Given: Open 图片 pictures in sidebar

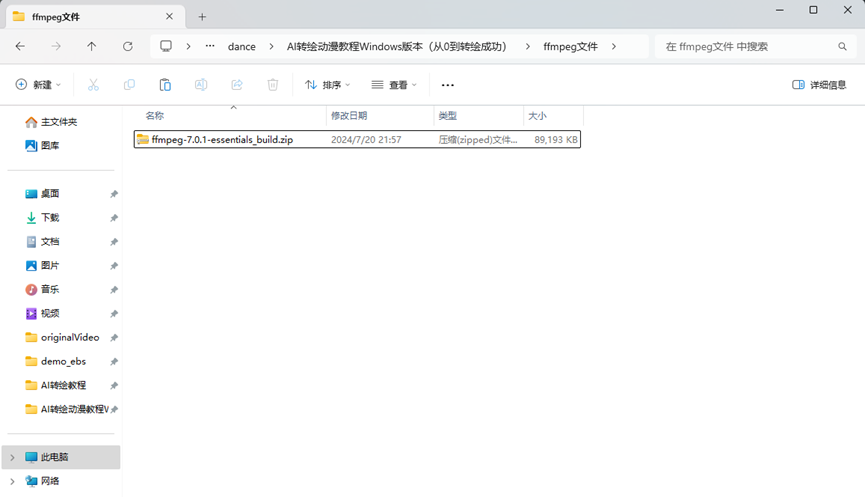Looking at the screenshot, I should point(42,265).
